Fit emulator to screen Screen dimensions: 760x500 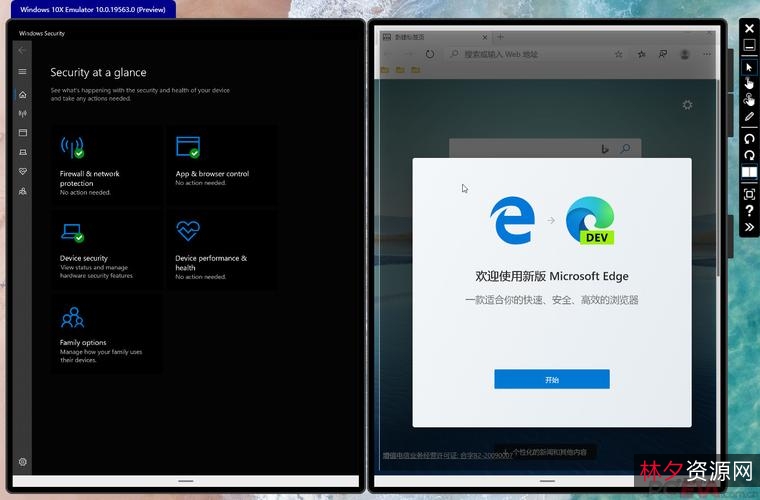(749, 194)
